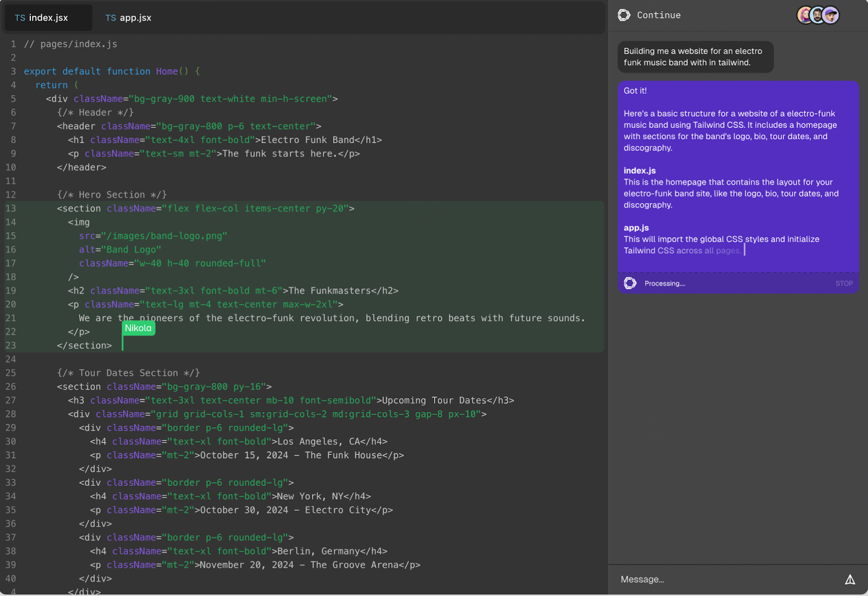Click the app.js heading in AI response
Screen dimensions: 868x596
[x=636, y=228]
